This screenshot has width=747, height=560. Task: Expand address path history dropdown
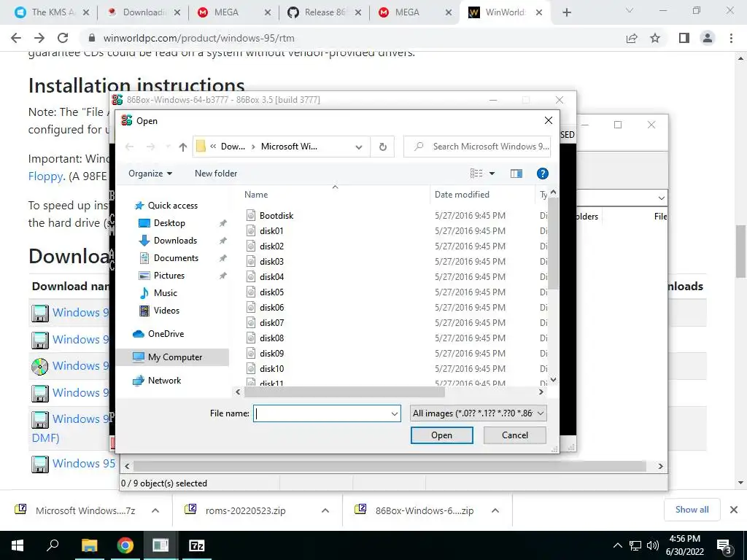pos(359,147)
